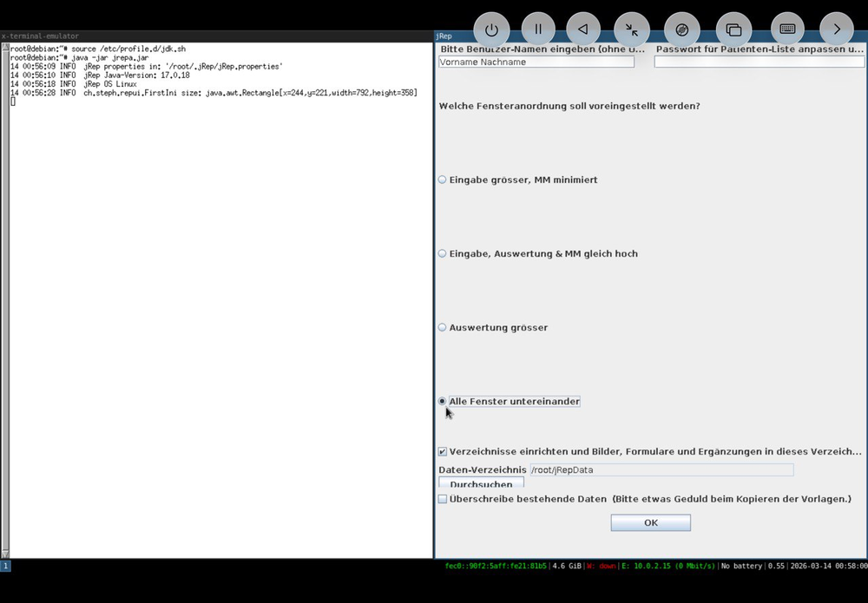Click the 'Vorname Nachname' user name field
The image size is (868, 603).
pyautogui.click(x=536, y=62)
